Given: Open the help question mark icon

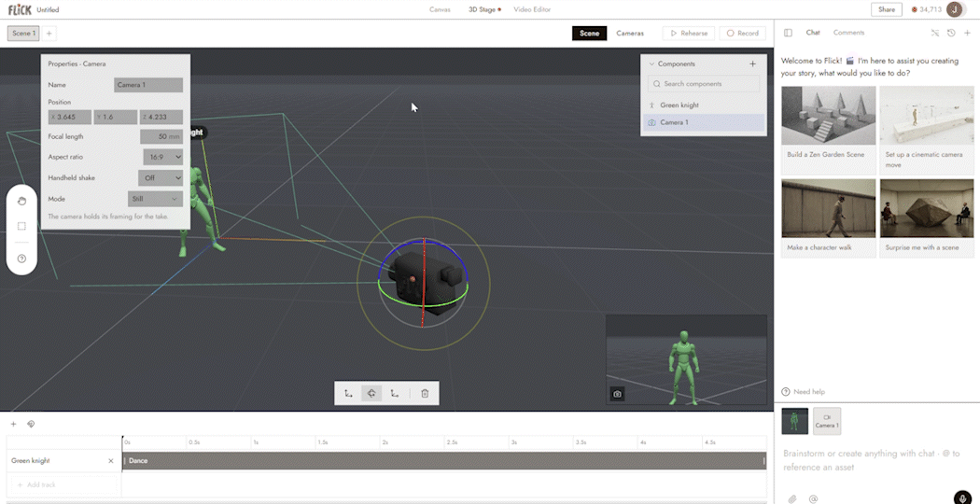Looking at the screenshot, I should [x=21, y=259].
